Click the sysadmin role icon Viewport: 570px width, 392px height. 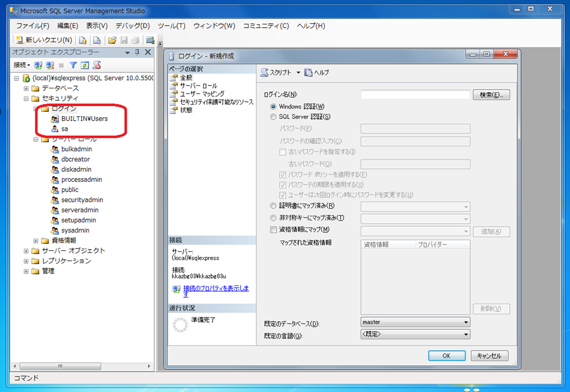55,231
